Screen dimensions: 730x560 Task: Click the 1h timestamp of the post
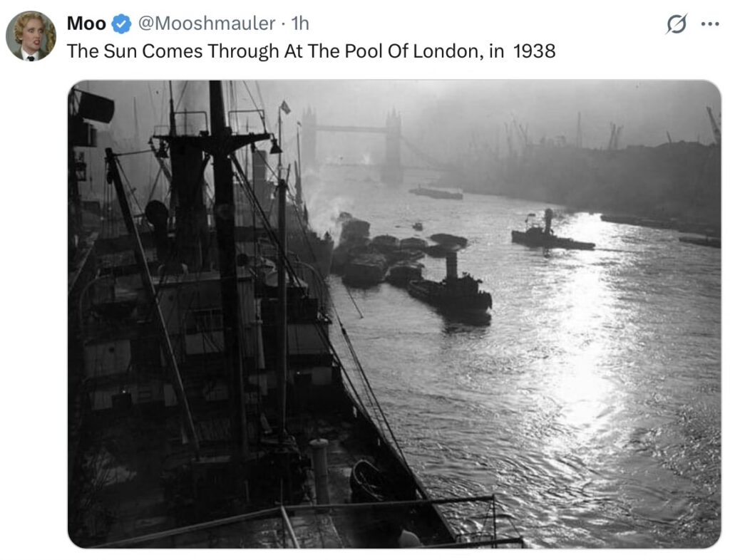tap(300, 24)
